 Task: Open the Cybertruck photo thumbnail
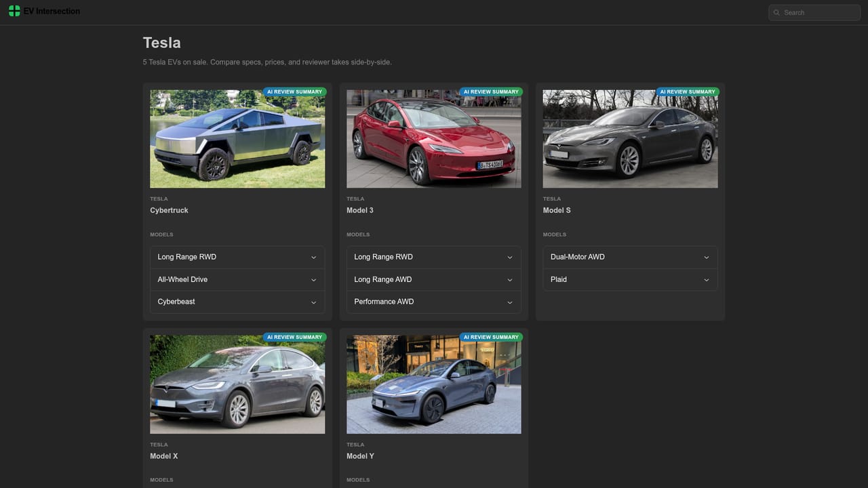[237, 139]
